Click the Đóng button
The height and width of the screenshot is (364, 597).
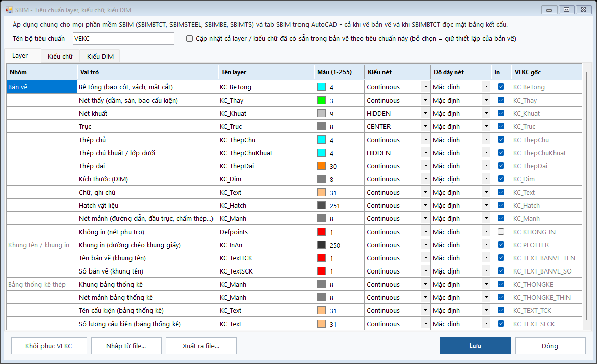(x=550, y=346)
